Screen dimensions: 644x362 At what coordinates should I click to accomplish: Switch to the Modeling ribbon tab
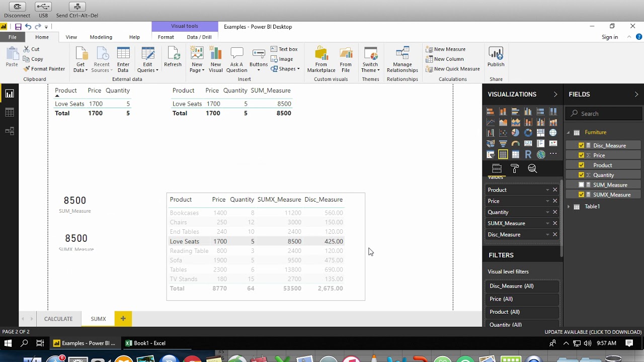click(101, 37)
